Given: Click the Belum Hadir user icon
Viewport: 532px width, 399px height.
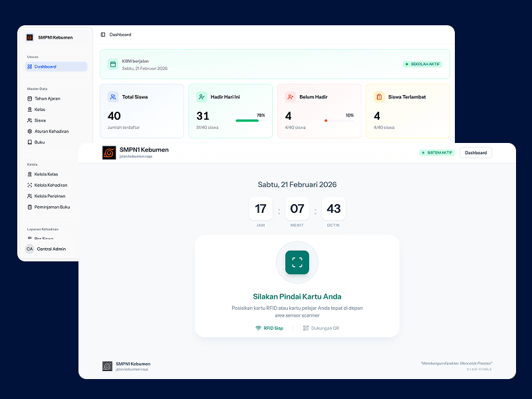Looking at the screenshot, I should 290,97.
